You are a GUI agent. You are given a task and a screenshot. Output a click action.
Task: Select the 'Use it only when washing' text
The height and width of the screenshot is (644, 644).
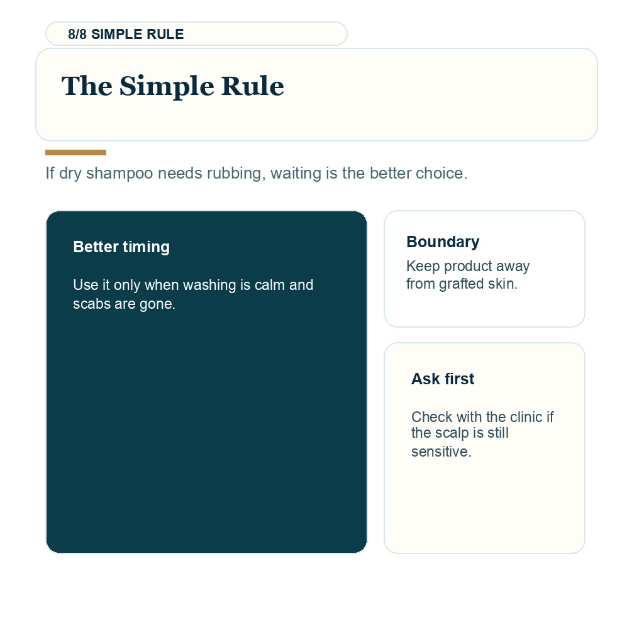(x=193, y=294)
